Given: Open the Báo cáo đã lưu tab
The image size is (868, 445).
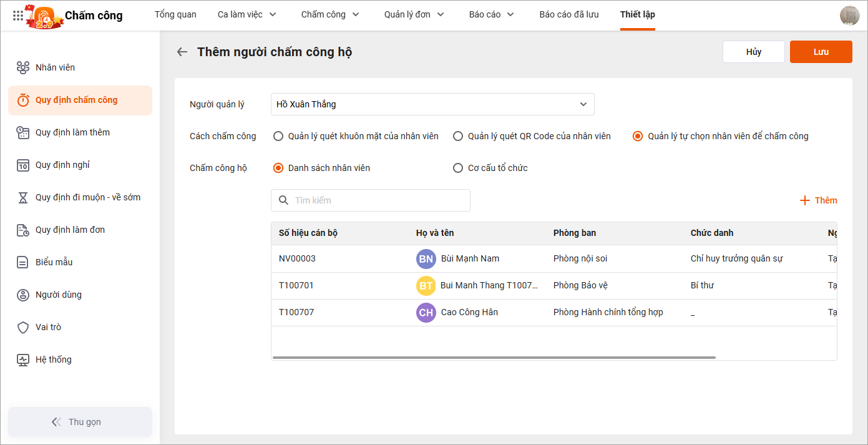Looking at the screenshot, I should point(568,14).
